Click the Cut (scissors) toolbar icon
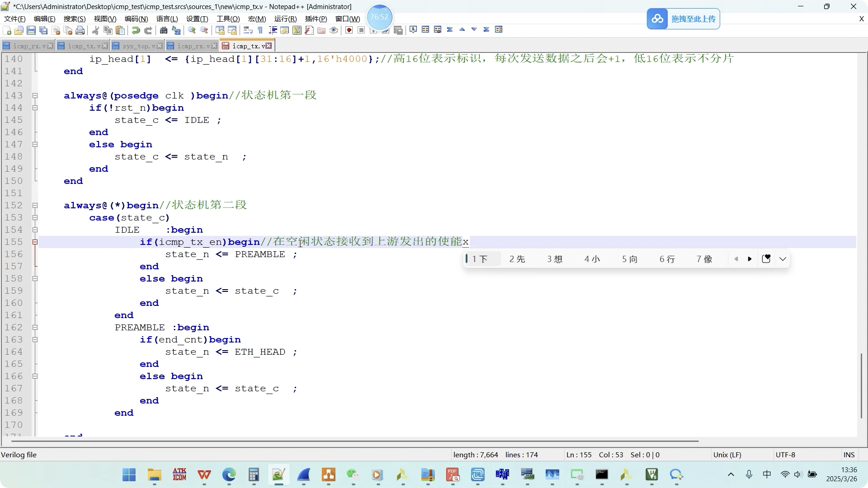868x488 pixels. coord(95,30)
